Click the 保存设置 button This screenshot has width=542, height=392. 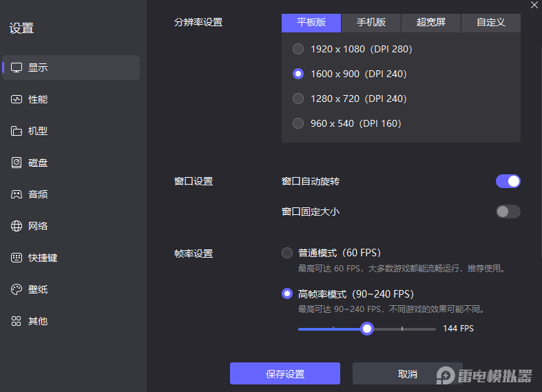(285, 373)
